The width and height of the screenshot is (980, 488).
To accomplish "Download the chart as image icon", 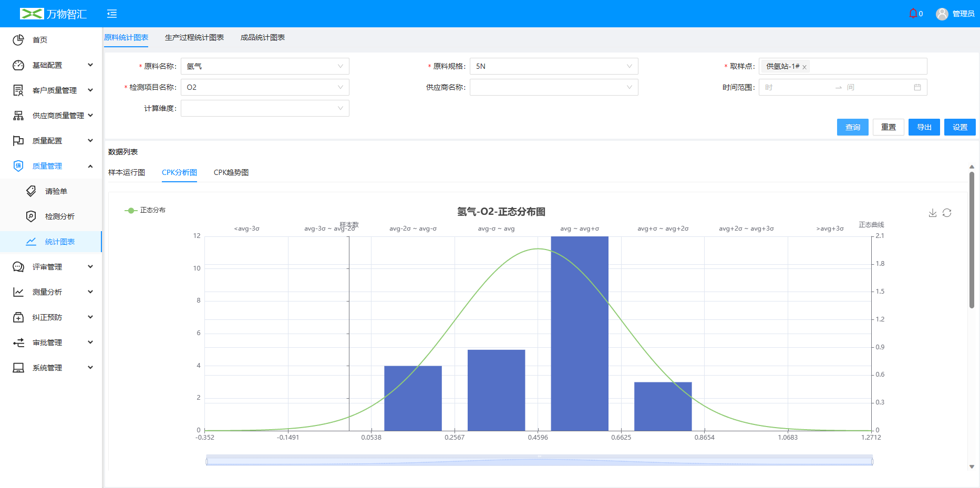I will coord(933,213).
